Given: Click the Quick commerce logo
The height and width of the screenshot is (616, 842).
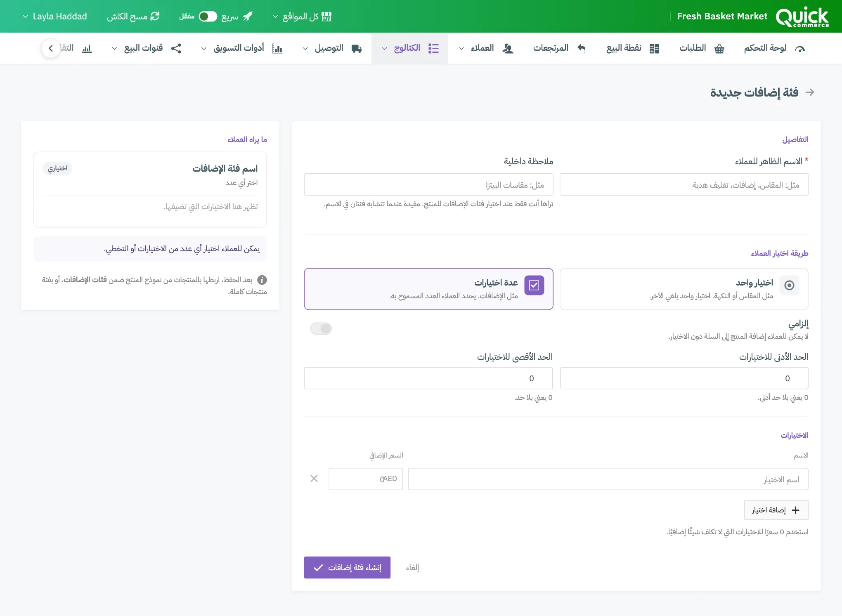Looking at the screenshot, I should click(802, 17).
